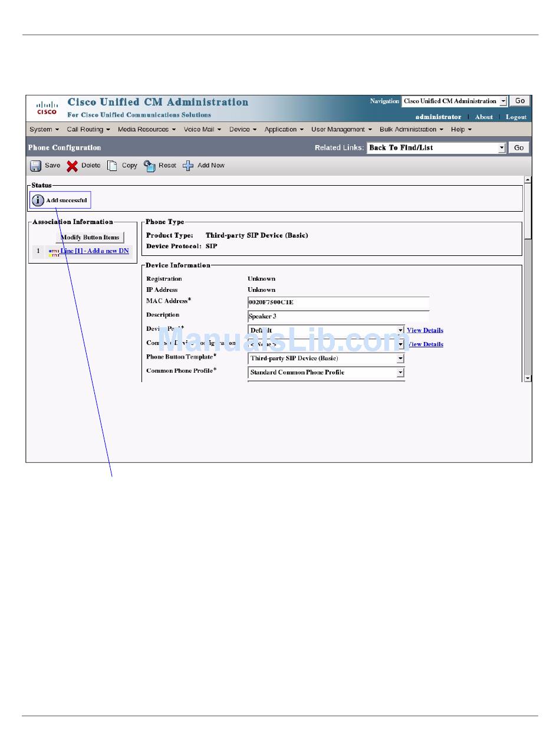The height and width of the screenshot is (743, 560).
Task: Click the administrator user name
Action: pyautogui.click(x=438, y=117)
